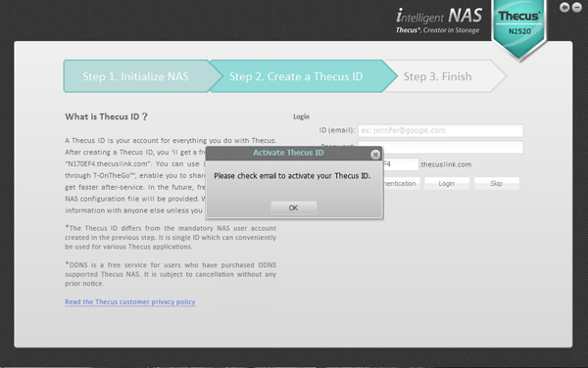
Task: Click 'Please check email to activate' message
Action: coord(292,176)
